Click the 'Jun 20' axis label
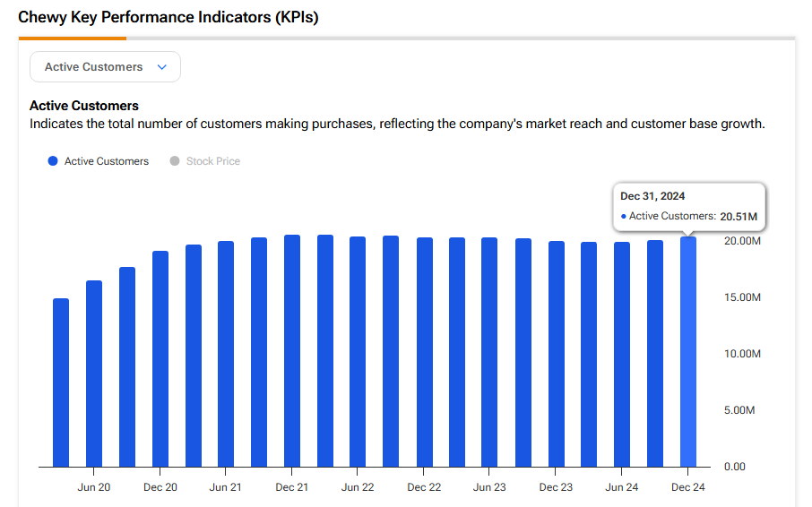The image size is (812, 507). [94, 487]
